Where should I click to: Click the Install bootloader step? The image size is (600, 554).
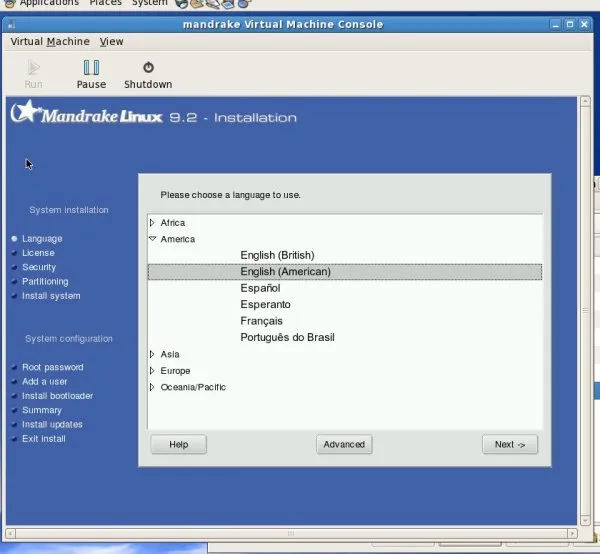57,396
